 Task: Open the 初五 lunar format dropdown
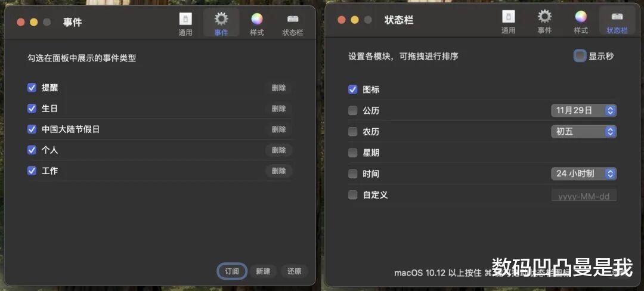click(584, 131)
